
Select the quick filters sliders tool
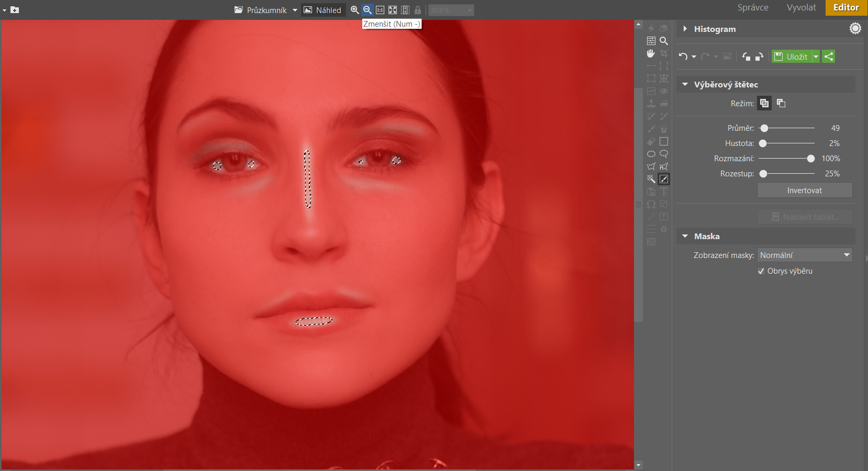click(651, 41)
